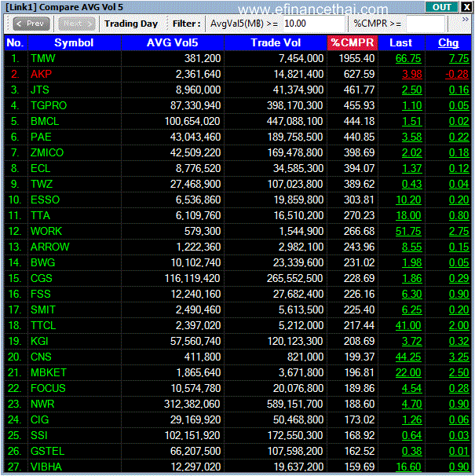The width and height of the screenshot is (475, 476).
Task: Open ESSO last price 10.20 link
Action: [x=408, y=200]
